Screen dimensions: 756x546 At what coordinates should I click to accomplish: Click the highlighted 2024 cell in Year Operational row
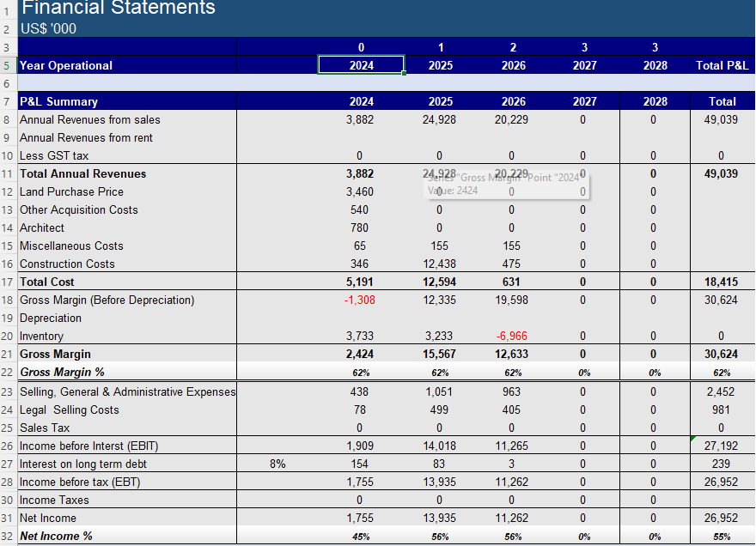361,65
